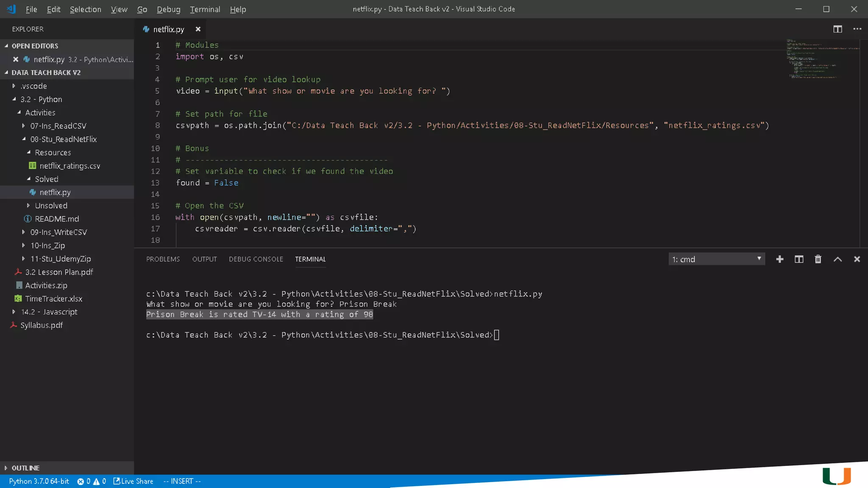Collapse the Resources folder
Screen dimensions: 868x488
pos(53,152)
